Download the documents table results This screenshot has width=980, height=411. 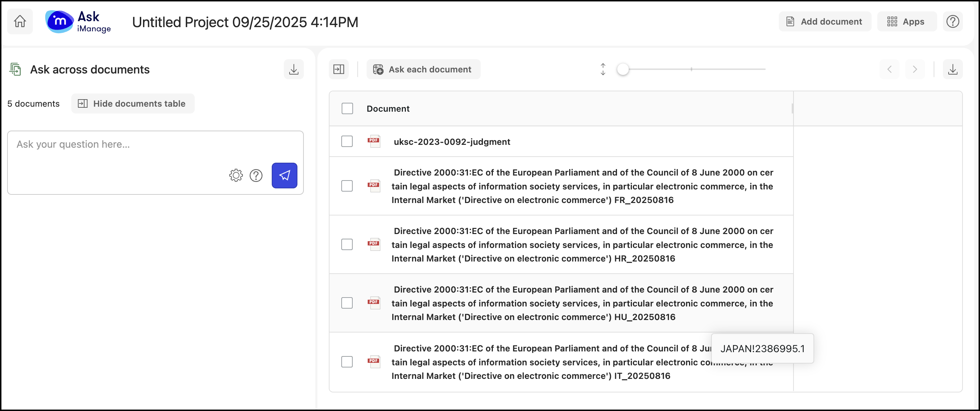(952, 69)
